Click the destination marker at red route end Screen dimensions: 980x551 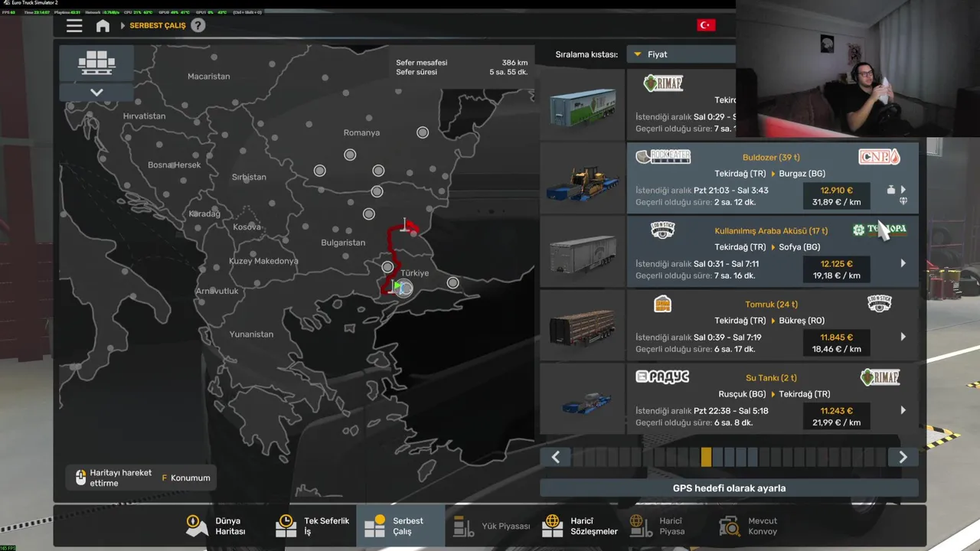(x=404, y=227)
